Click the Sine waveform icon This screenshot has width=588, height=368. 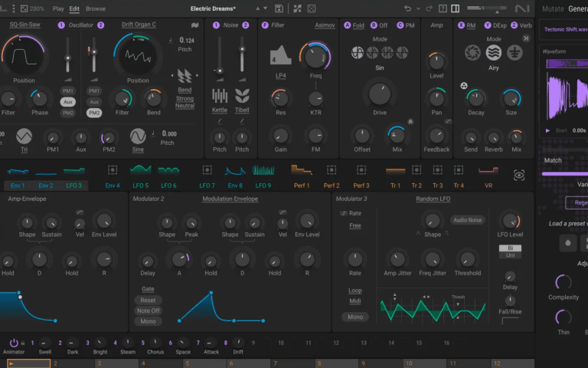click(138, 136)
